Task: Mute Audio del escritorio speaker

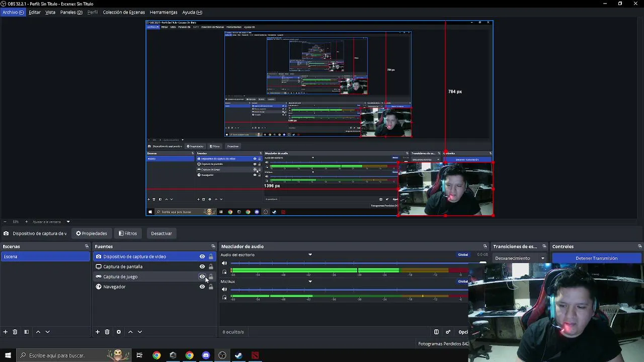Action: click(x=224, y=263)
